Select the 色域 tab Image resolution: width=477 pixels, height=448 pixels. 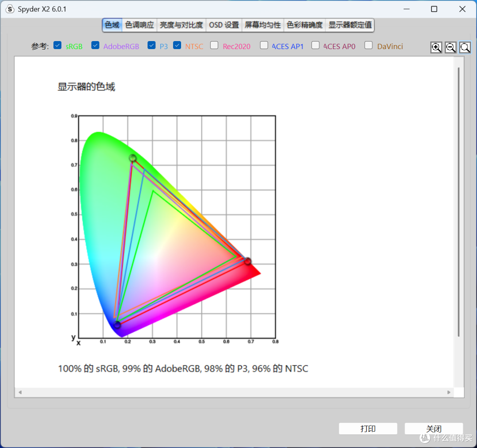point(112,25)
